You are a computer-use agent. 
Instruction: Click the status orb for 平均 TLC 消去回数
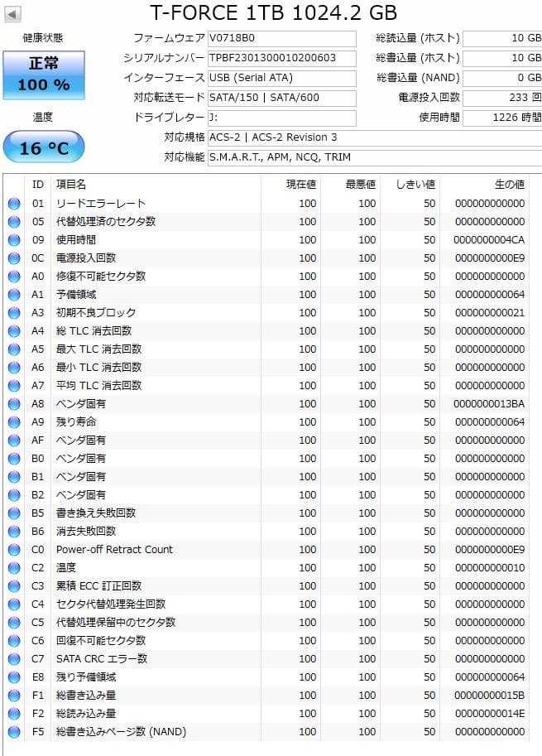[x=14, y=386]
